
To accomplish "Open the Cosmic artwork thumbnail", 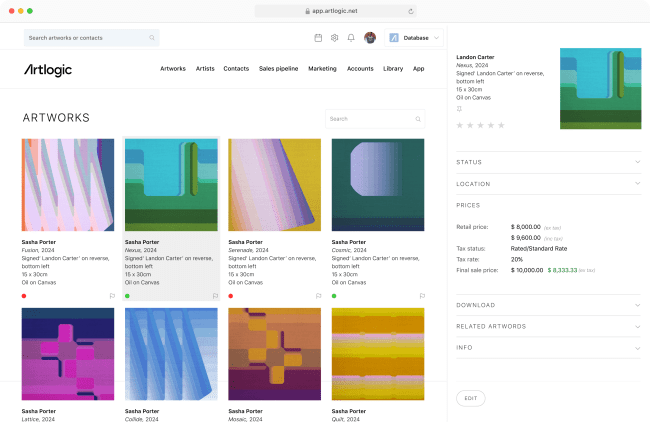I will [x=378, y=185].
